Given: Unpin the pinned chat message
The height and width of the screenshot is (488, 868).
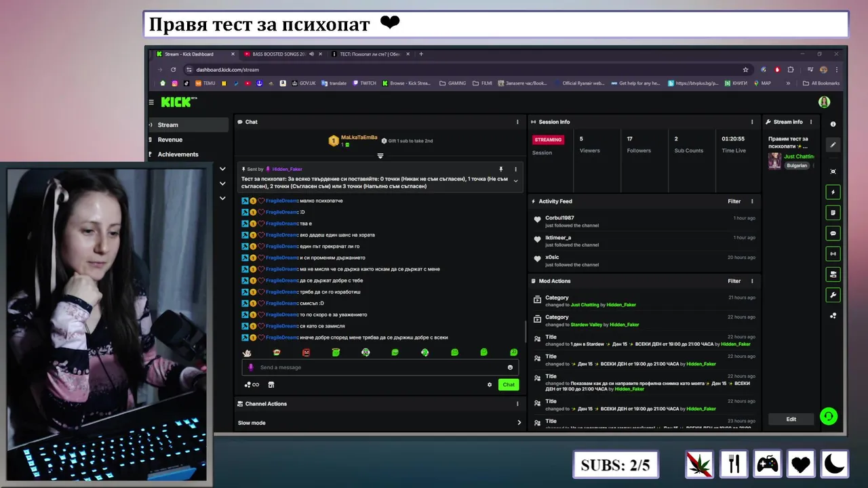Looking at the screenshot, I should [x=501, y=169].
